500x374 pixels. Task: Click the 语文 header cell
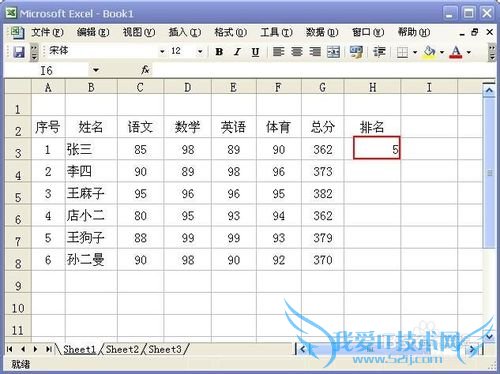click(x=140, y=127)
